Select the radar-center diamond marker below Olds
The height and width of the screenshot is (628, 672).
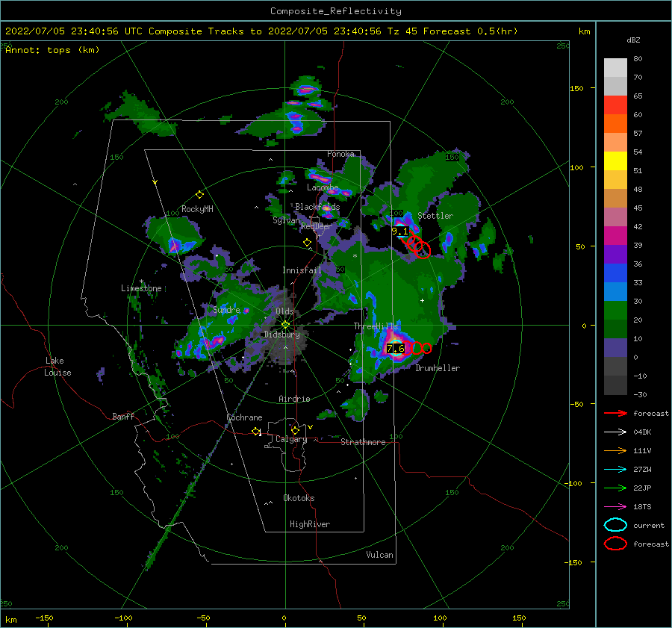(x=285, y=325)
